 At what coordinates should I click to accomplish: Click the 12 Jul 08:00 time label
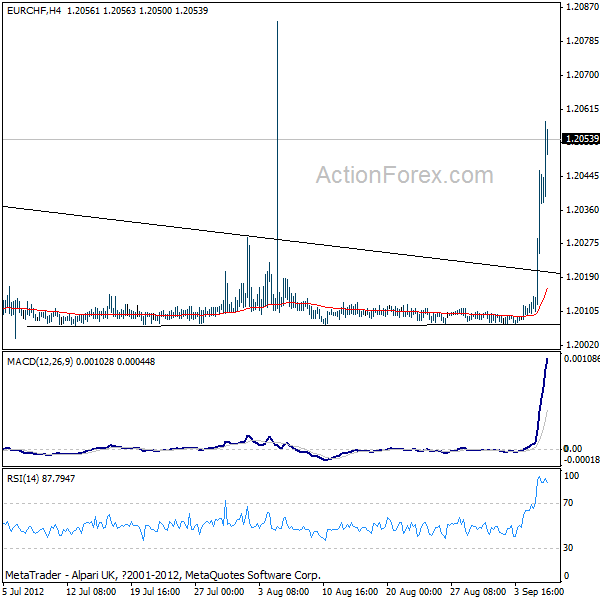coord(91,592)
